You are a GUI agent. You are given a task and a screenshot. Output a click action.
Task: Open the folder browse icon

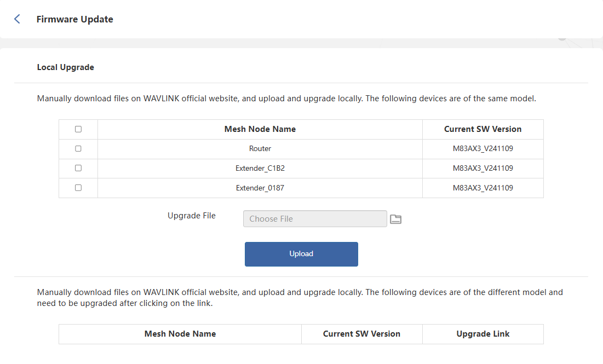pos(395,219)
